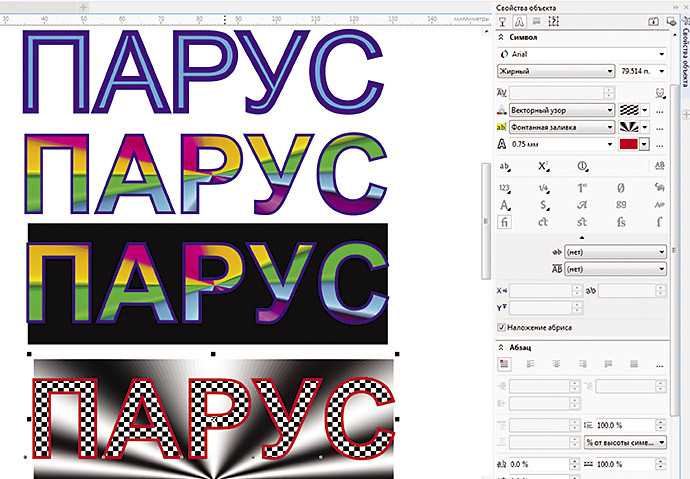This screenshot has width=690, height=479.
Task: Open the wavy vector pattern picker
Action: (x=634, y=110)
